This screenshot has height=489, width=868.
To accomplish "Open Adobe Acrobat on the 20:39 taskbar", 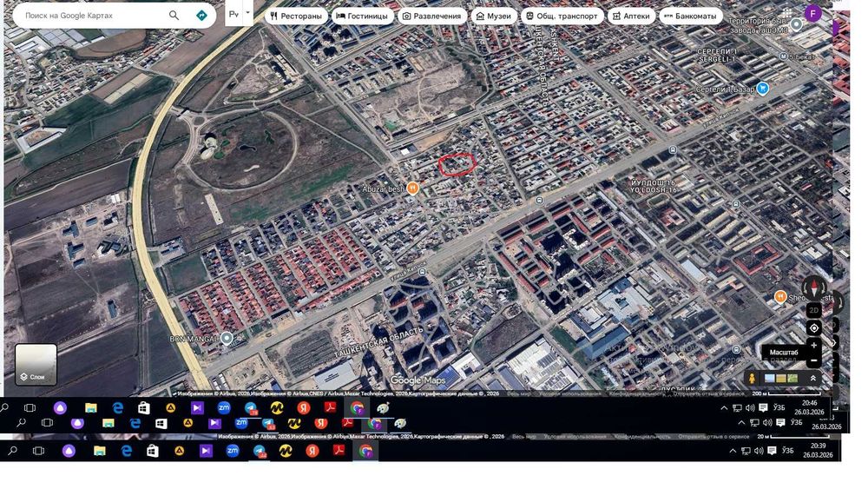I will (339, 451).
